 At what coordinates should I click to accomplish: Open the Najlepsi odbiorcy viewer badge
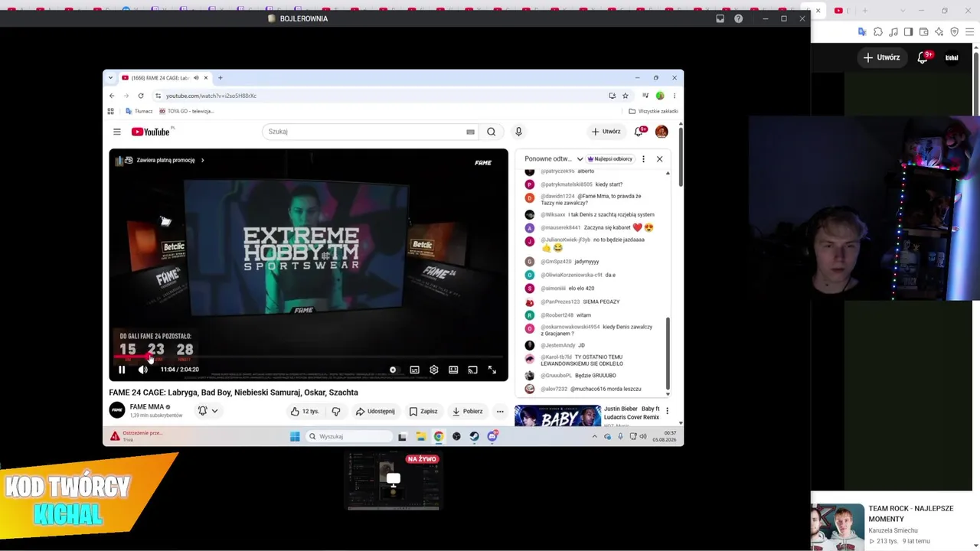coord(609,159)
